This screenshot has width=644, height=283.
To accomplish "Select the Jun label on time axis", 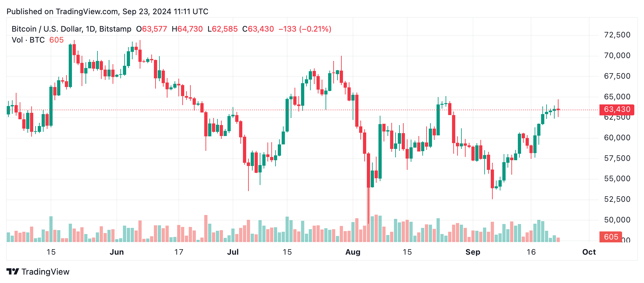I will (x=116, y=252).
